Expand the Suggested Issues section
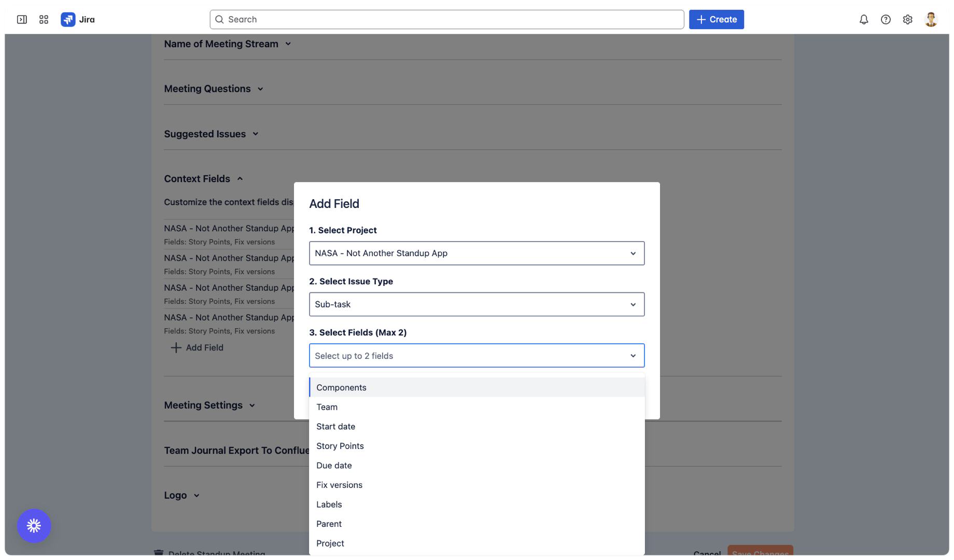 [212, 134]
